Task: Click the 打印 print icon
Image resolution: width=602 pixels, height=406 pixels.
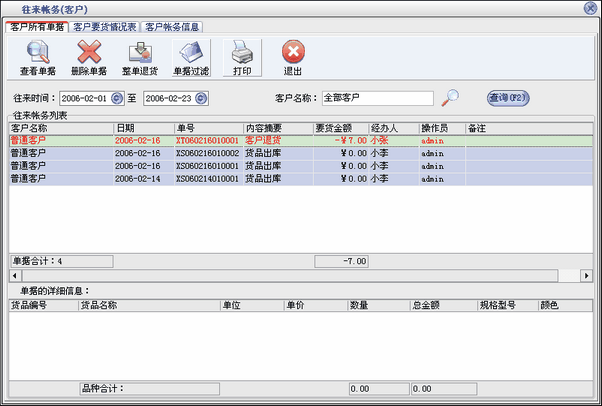Action: click(x=242, y=53)
